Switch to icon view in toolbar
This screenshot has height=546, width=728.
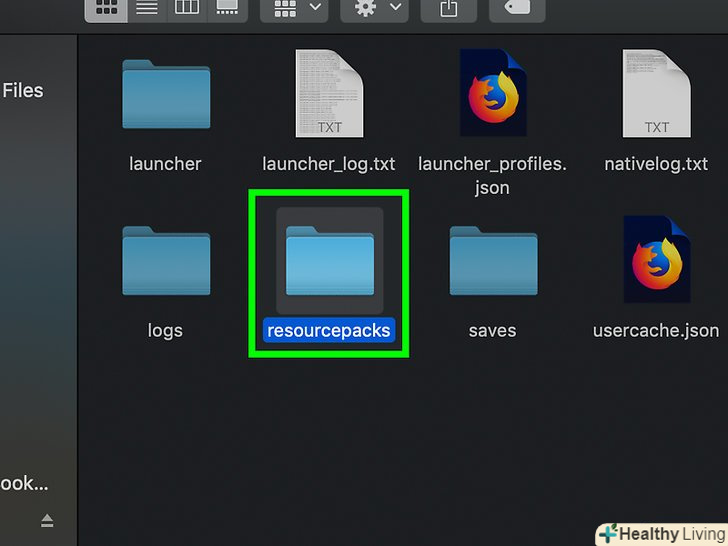[x=105, y=8]
